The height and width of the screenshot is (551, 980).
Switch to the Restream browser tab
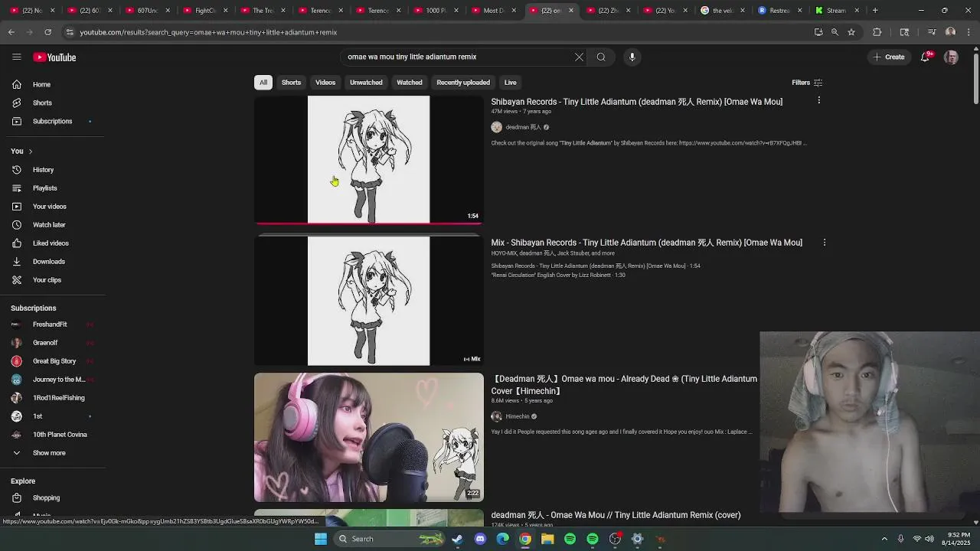pyautogui.click(x=779, y=10)
